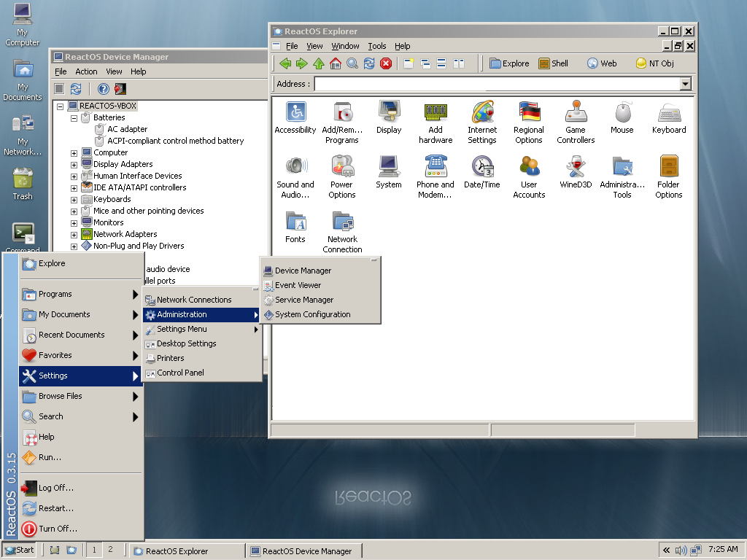The height and width of the screenshot is (560, 747).
Task: Collapse the Batteries tree node
Action: point(74,117)
